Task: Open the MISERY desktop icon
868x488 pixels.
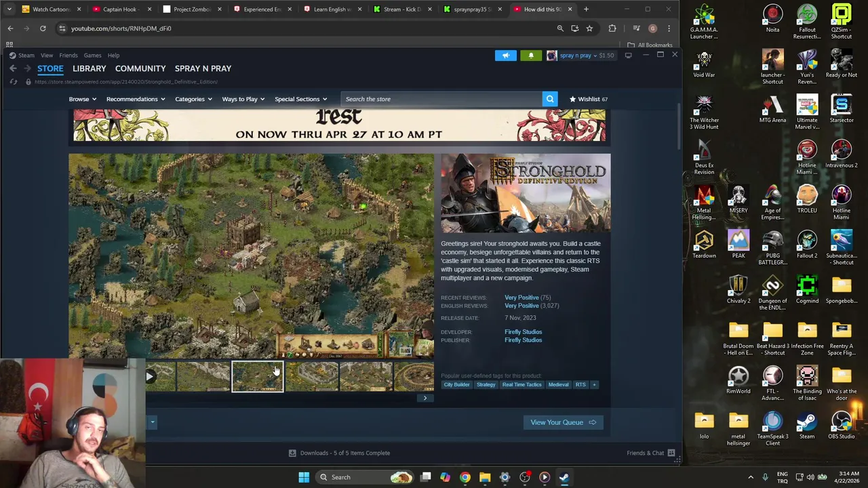Action: click(x=738, y=199)
